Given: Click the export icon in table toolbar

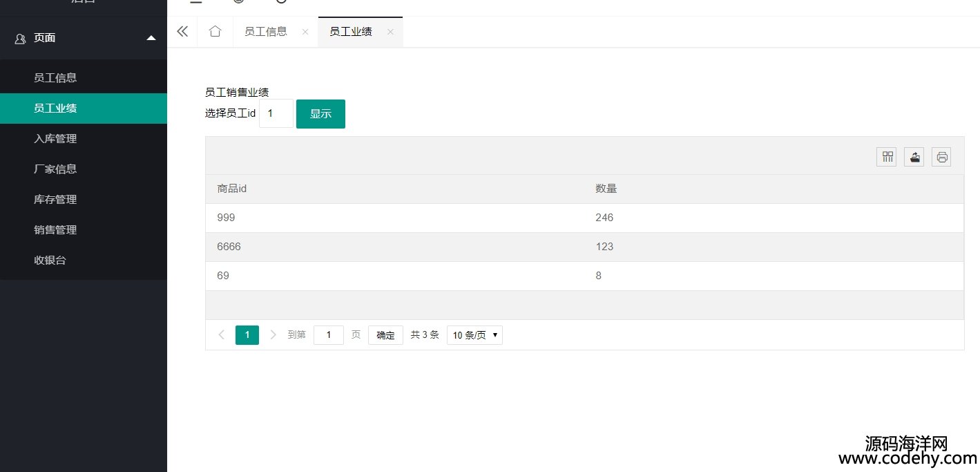Looking at the screenshot, I should [x=914, y=158].
